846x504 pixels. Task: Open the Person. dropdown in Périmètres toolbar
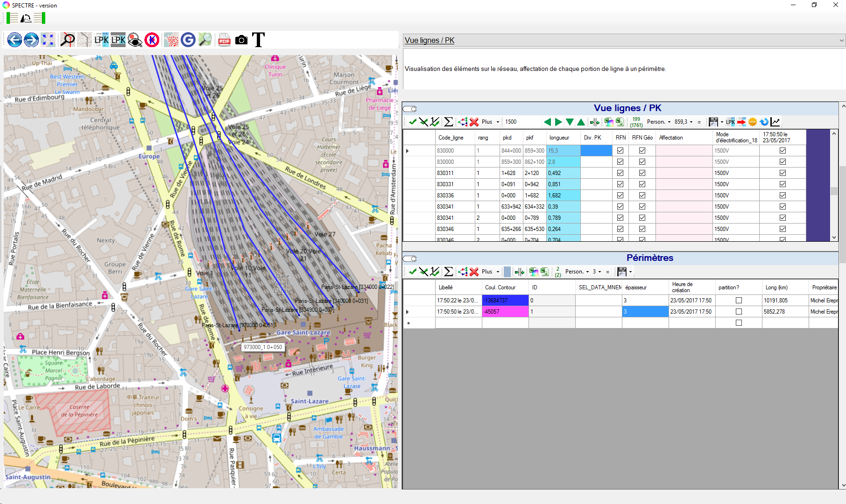577,272
